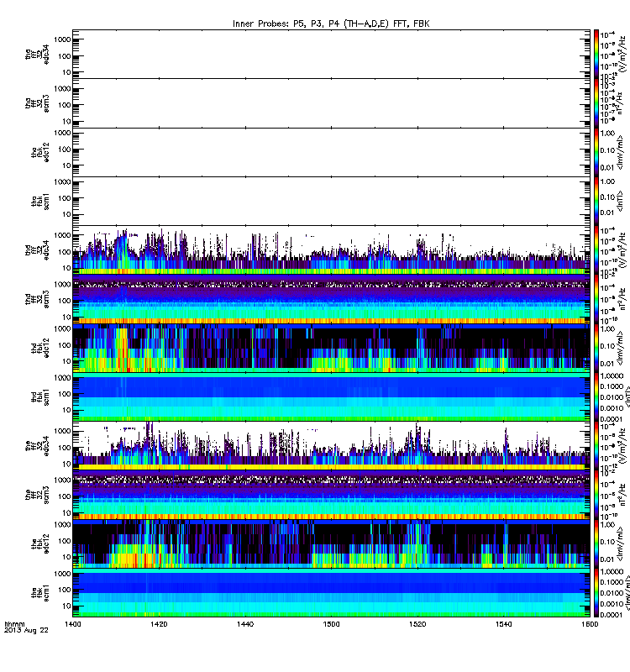Viewport: 630px width, 672px height.
Task: Click the color bar beside thd fff edc34 panel
Action: click(596, 250)
